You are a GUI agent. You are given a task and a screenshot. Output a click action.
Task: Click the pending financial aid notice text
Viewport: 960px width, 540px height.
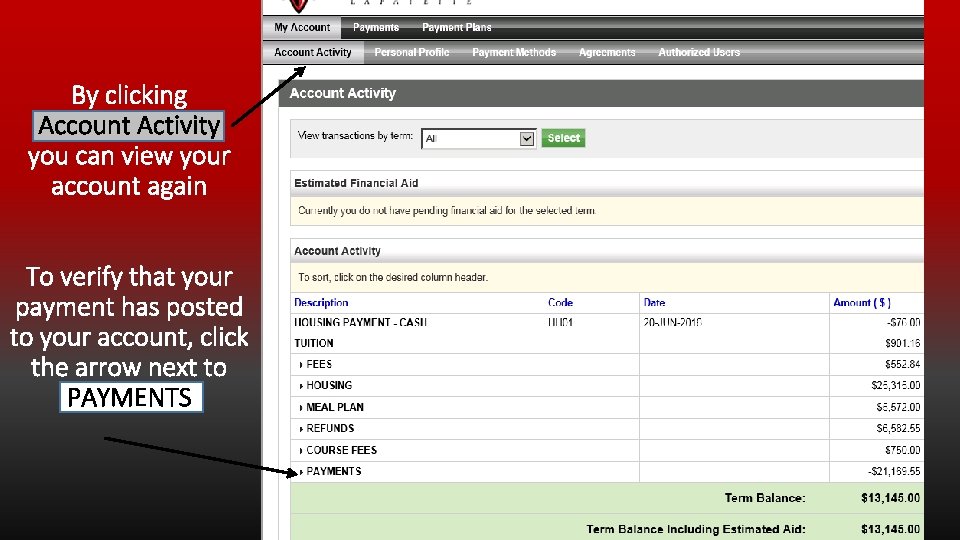click(x=447, y=211)
